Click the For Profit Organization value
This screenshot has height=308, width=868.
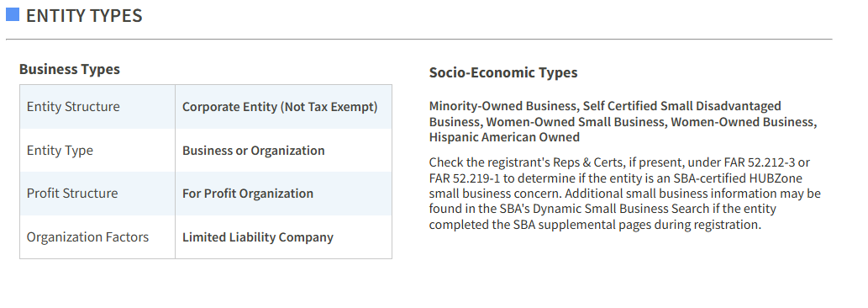[x=248, y=194]
